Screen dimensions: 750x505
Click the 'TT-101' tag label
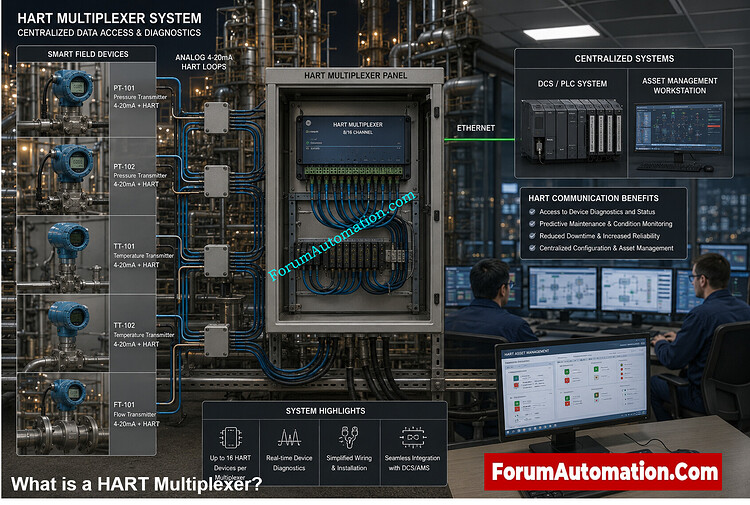[x=124, y=246]
